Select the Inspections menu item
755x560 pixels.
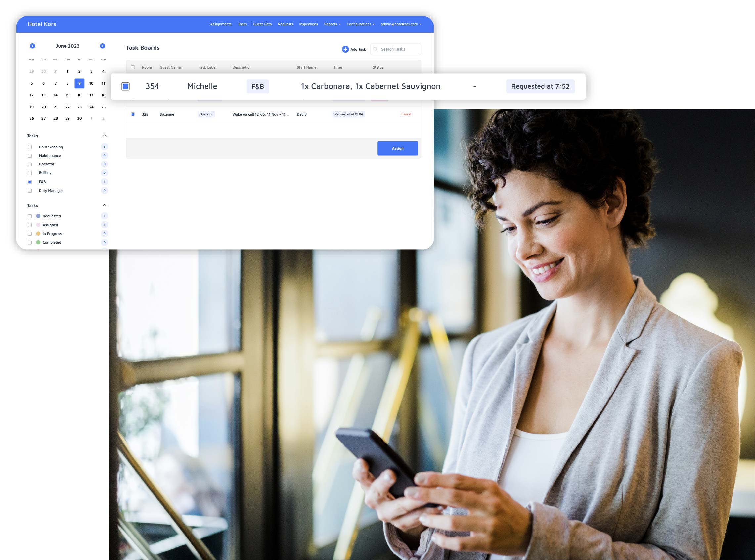tap(309, 23)
